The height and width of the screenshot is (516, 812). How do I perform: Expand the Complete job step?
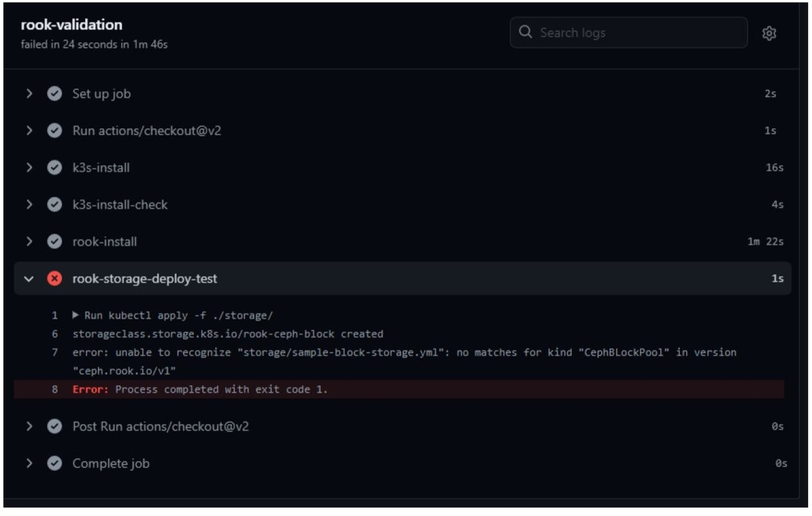(x=29, y=463)
